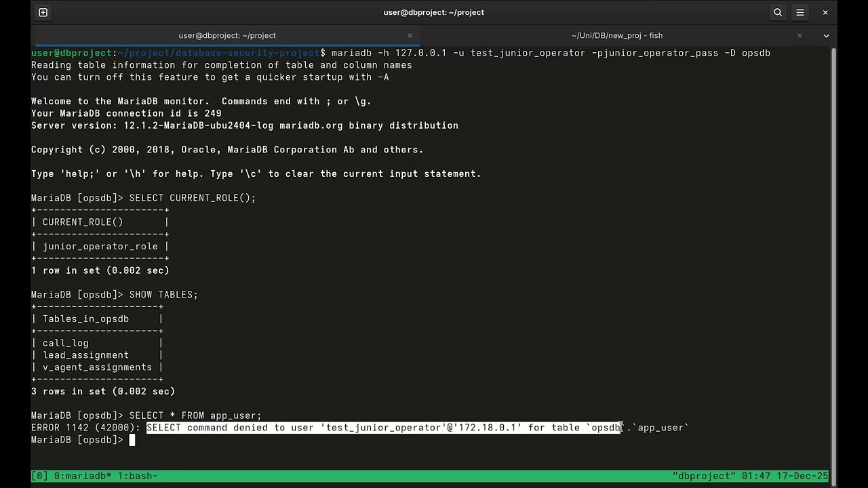
Task: Close the terminal window
Action: point(825,12)
